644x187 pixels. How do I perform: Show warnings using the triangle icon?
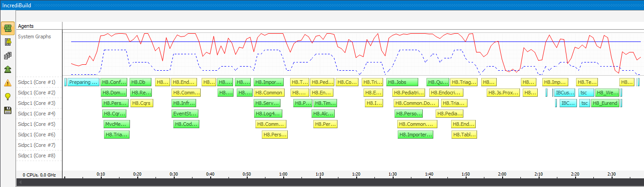pos(8,83)
